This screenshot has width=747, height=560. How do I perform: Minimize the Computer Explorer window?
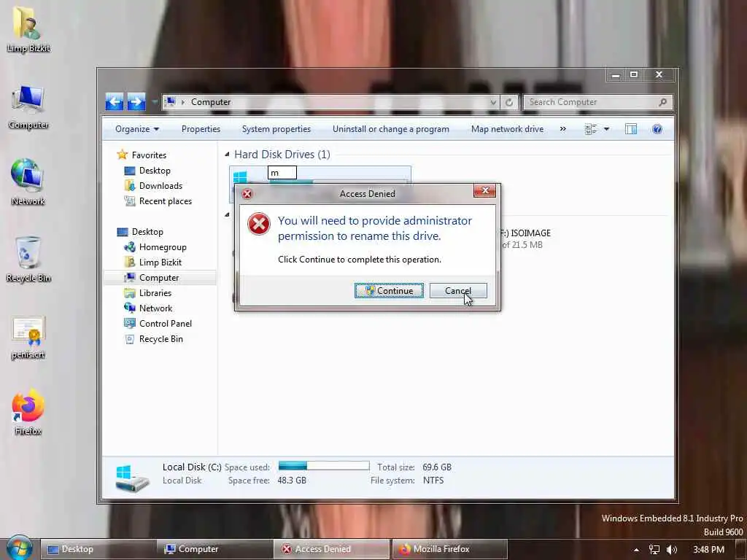(616, 75)
